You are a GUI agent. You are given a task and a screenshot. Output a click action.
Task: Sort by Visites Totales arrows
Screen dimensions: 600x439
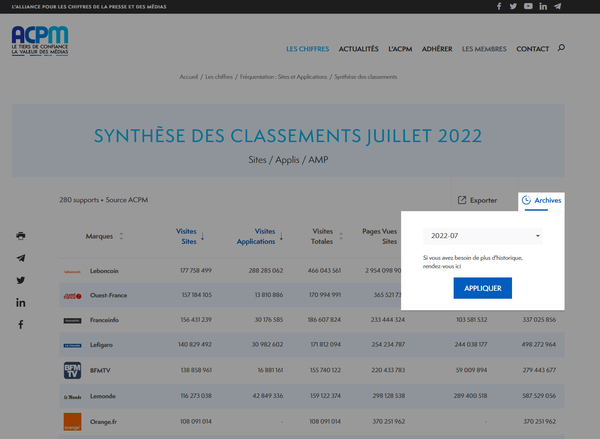point(341,236)
